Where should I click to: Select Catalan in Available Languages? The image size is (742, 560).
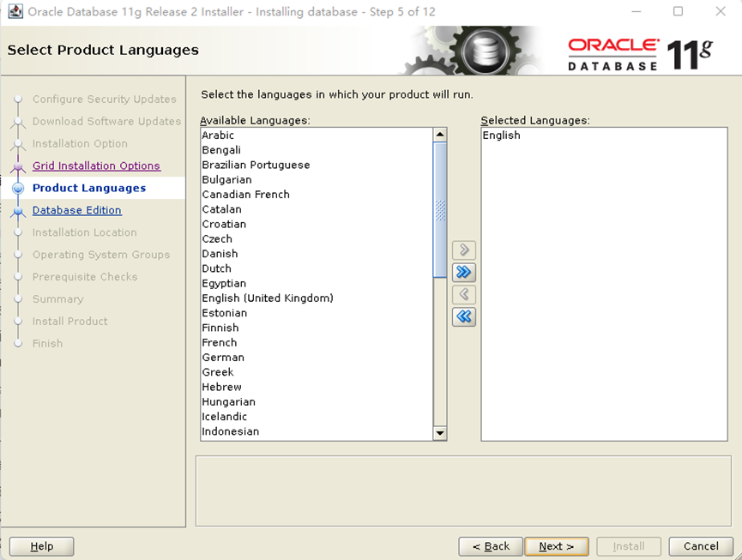(x=317, y=209)
